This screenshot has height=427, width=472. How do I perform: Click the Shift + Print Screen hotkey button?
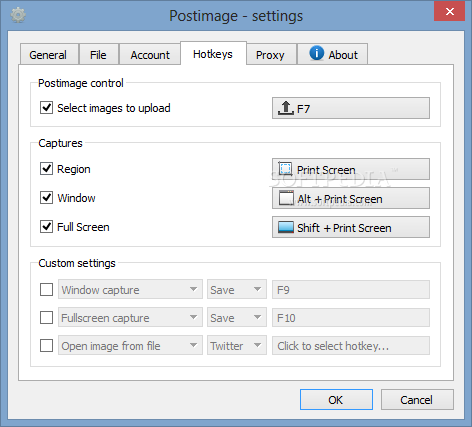pyautogui.click(x=351, y=227)
